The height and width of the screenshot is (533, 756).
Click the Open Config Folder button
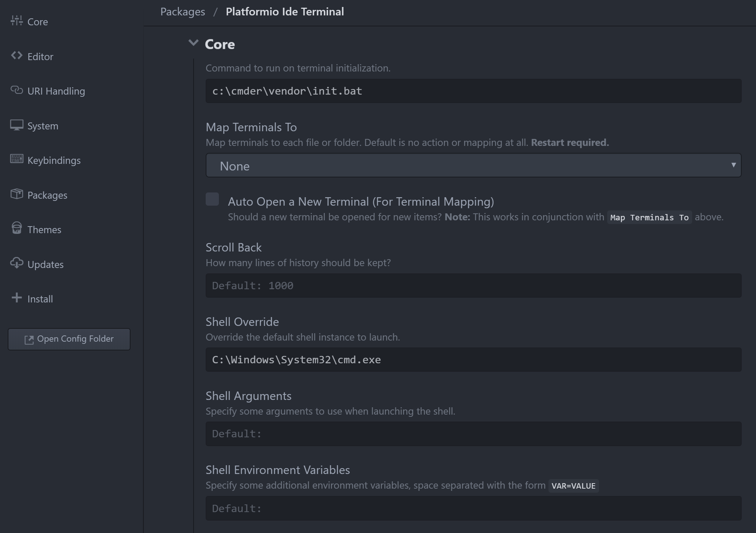69,339
